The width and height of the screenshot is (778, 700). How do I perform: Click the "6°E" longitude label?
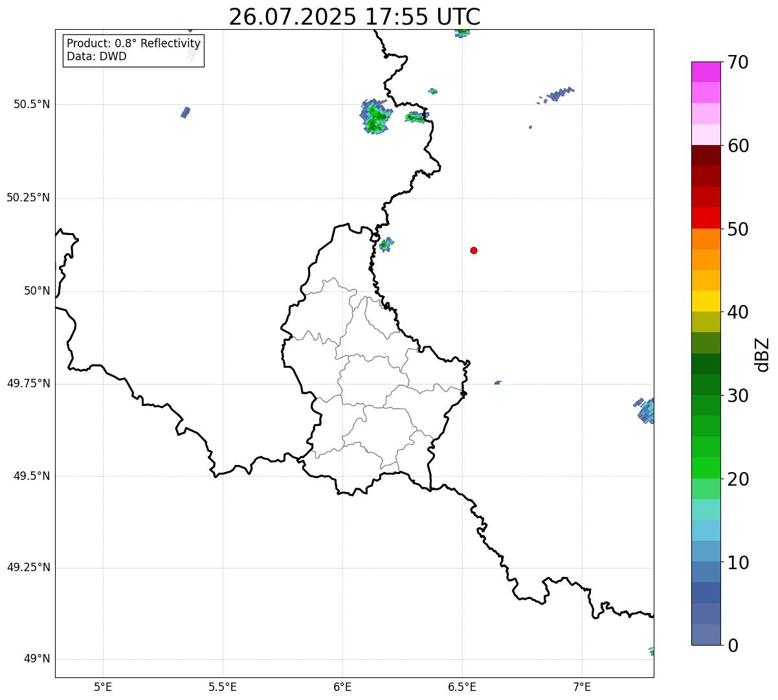tap(342, 686)
